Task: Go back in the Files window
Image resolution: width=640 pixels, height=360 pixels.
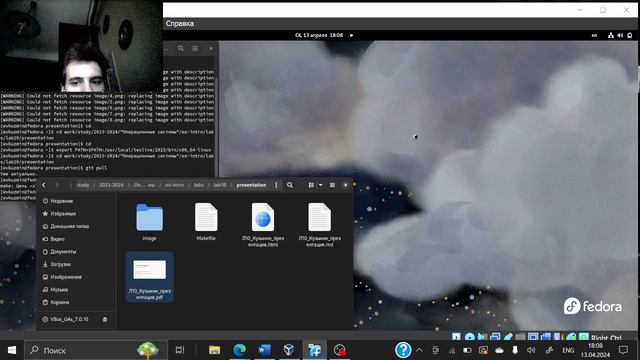Action: 44,185
